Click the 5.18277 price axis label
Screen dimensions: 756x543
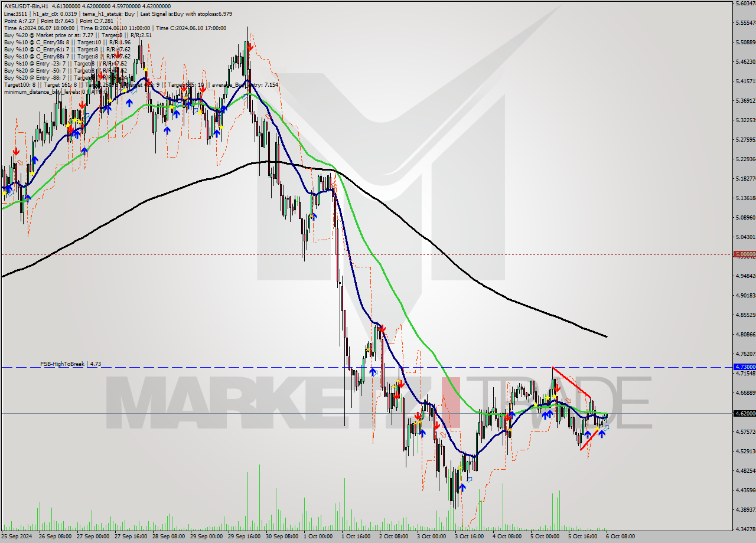pos(745,178)
